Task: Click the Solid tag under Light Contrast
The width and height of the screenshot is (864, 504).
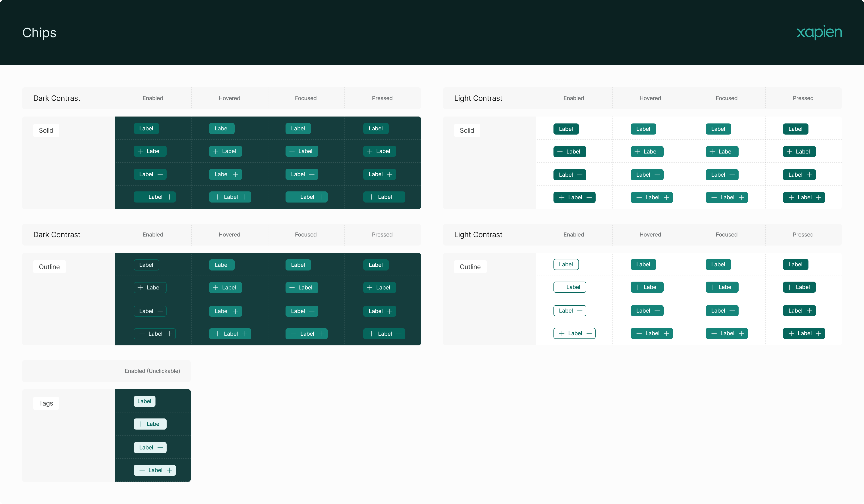Action: coord(467,131)
